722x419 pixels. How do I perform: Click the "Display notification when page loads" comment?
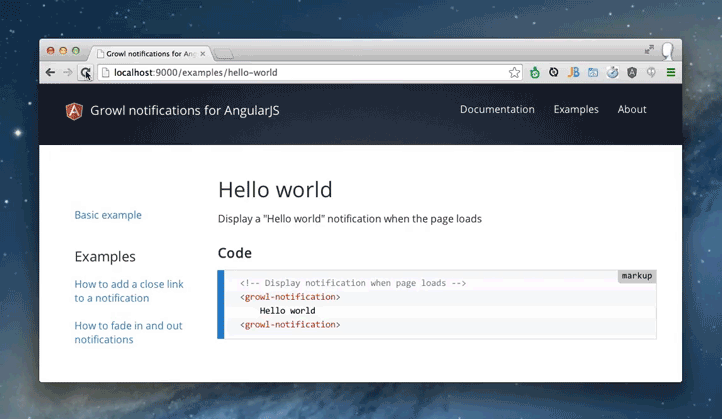click(353, 283)
